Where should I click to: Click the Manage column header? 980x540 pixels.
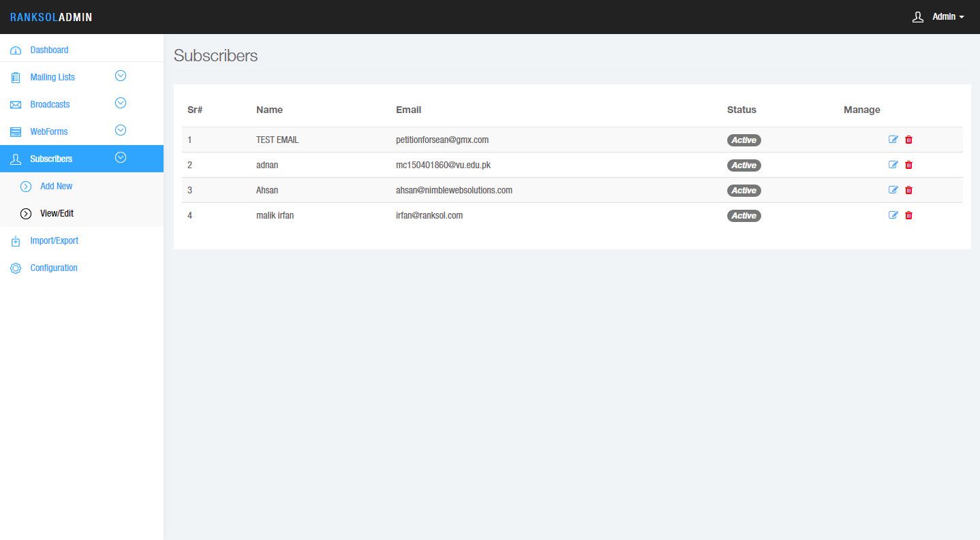[x=862, y=110]
